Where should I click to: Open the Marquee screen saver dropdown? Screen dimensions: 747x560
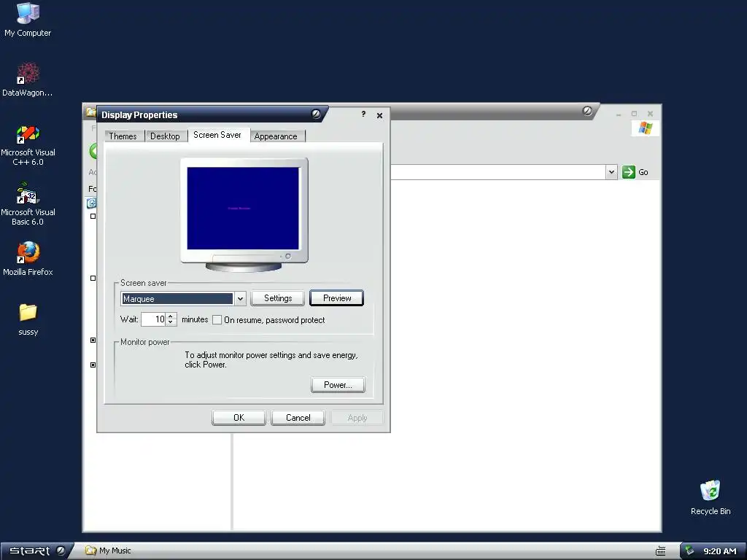pyautogui.click(x=240, y=298)
